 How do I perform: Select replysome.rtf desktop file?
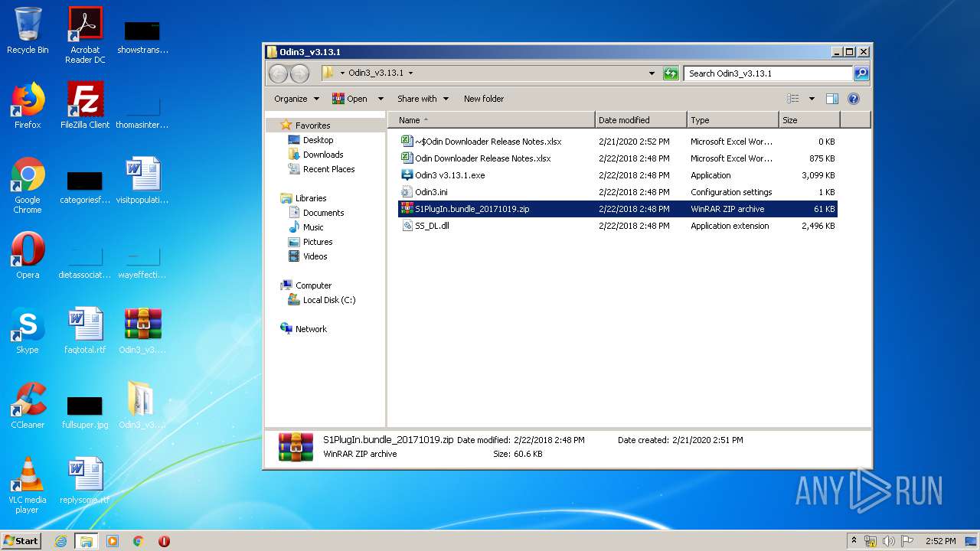pos(85,481)
